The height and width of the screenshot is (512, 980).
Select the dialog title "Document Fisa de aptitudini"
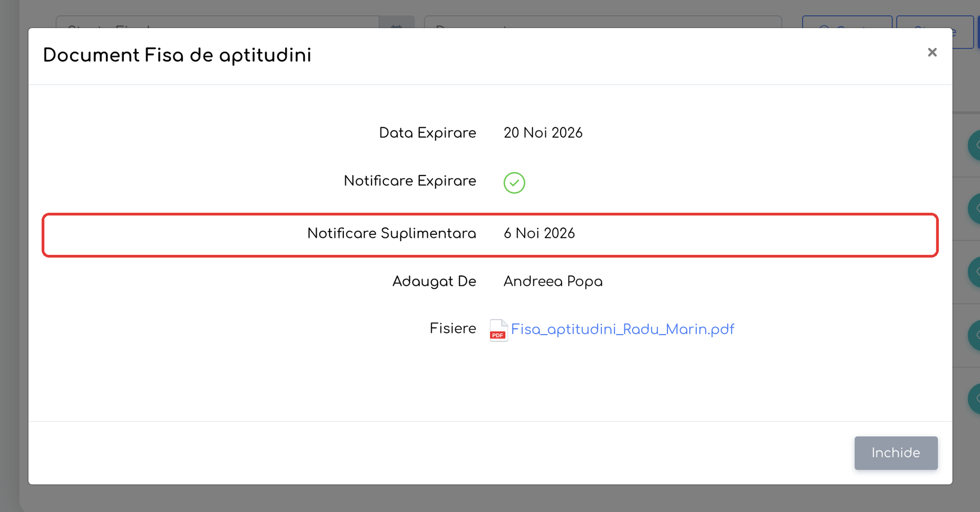(x=177, y=55)
